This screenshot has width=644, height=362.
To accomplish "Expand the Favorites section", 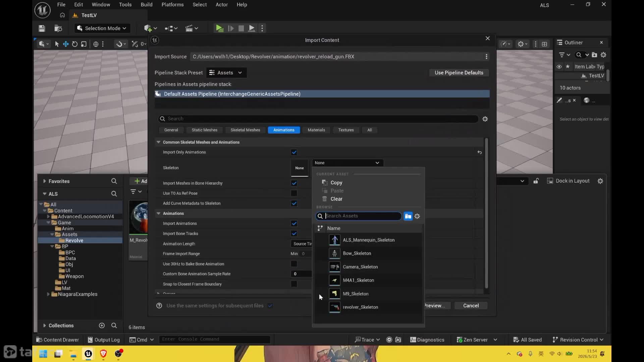I will click(45, 181).
